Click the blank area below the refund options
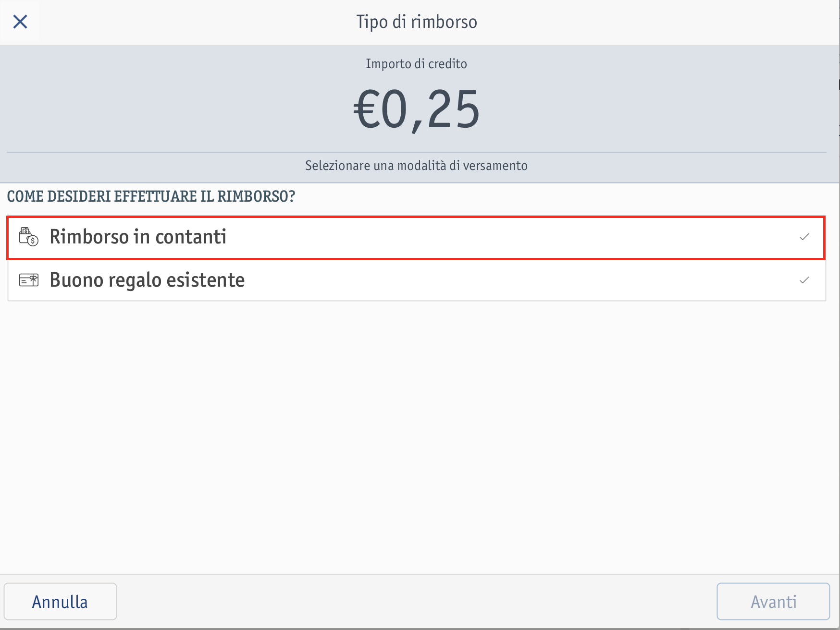This screenshot has width=840, height=630. click(x=416, y=432)
